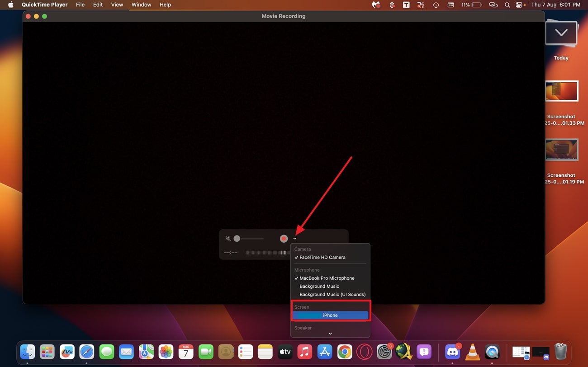Open FaceTime from the Dock

(206, 352)
